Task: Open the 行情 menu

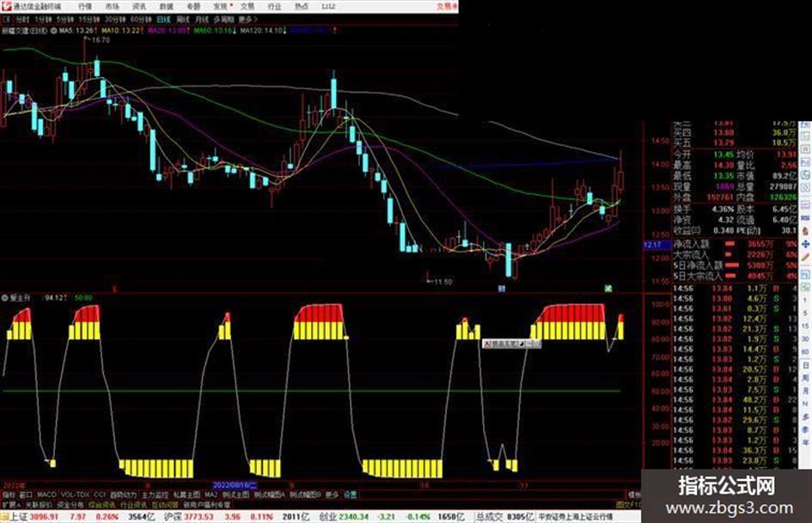Action: [x=85, y=6]
